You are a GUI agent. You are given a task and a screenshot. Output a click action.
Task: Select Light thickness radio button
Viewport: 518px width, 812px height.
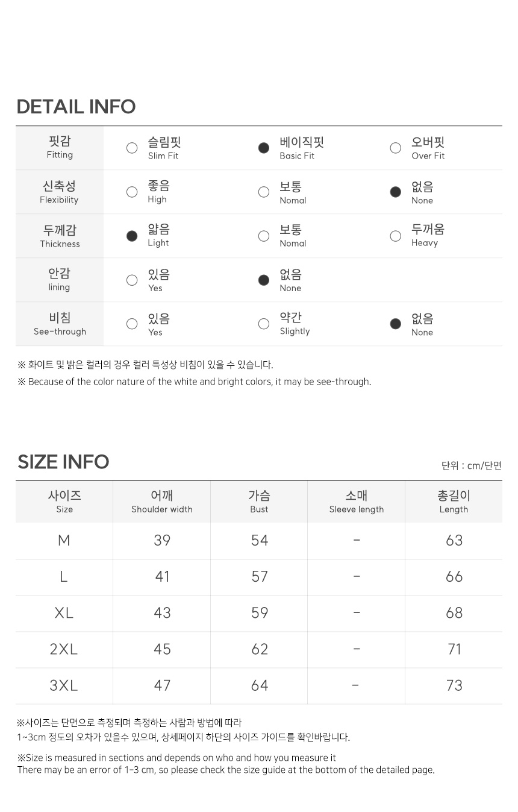132,236
